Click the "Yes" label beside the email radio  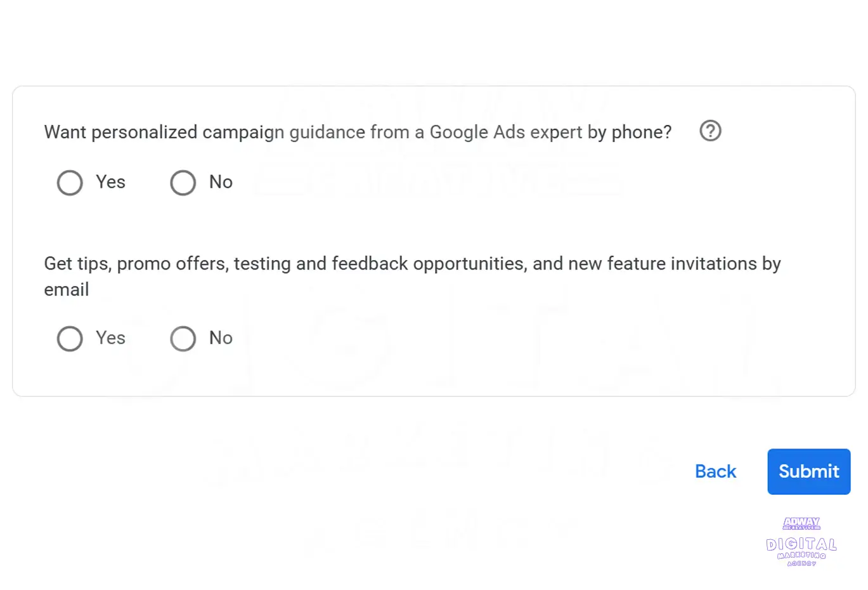(x=110, y=338)
